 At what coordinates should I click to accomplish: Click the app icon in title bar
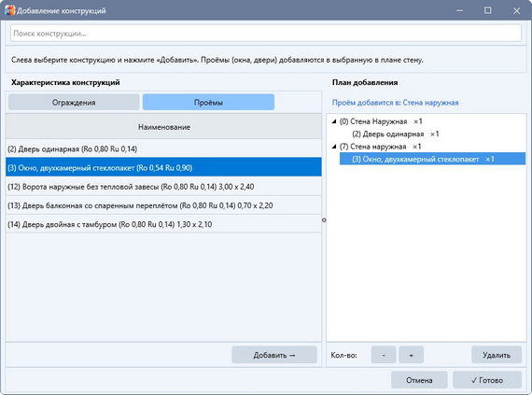(x=9, y=10)
